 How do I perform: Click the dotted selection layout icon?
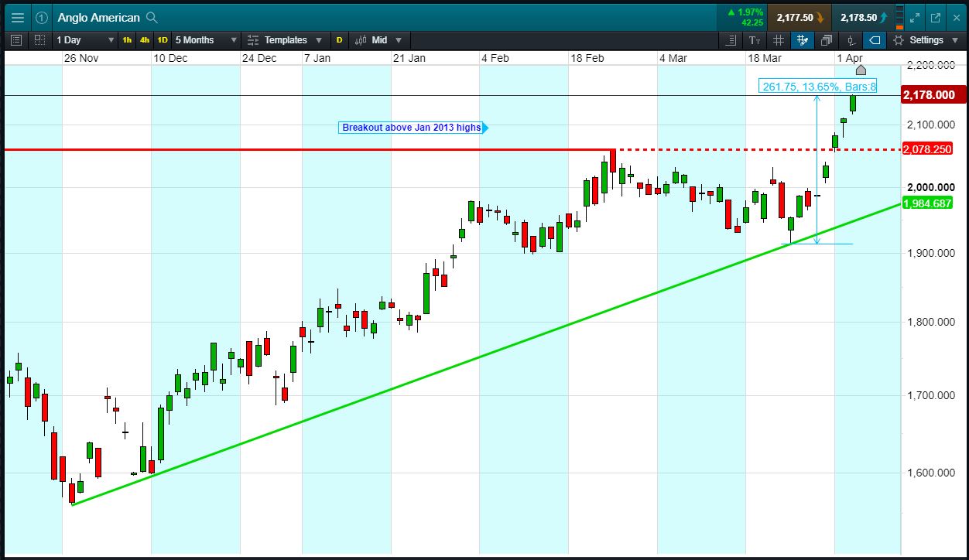pyautogui.click(x=40, y=40)
